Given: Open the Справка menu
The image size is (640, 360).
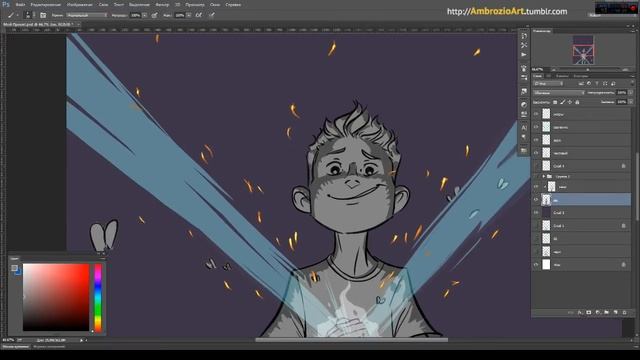Looking at the screenshot, I should (233, 4).
